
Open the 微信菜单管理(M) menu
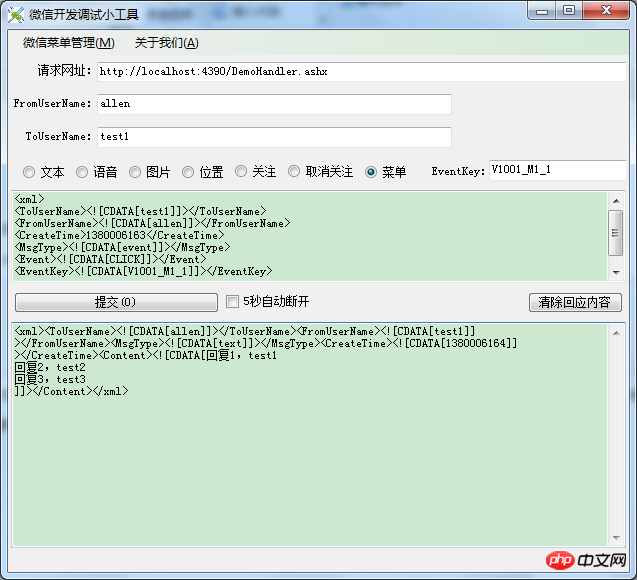69,43
